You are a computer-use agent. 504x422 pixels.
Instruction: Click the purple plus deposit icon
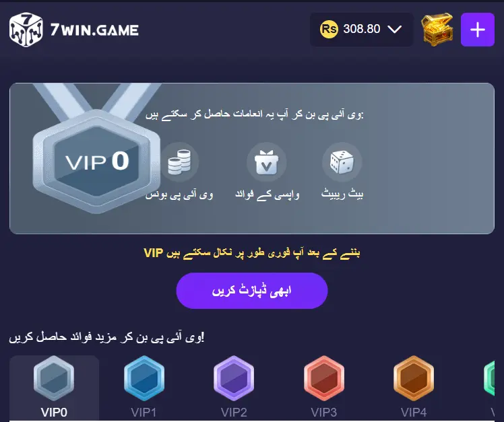click(477, 30)
